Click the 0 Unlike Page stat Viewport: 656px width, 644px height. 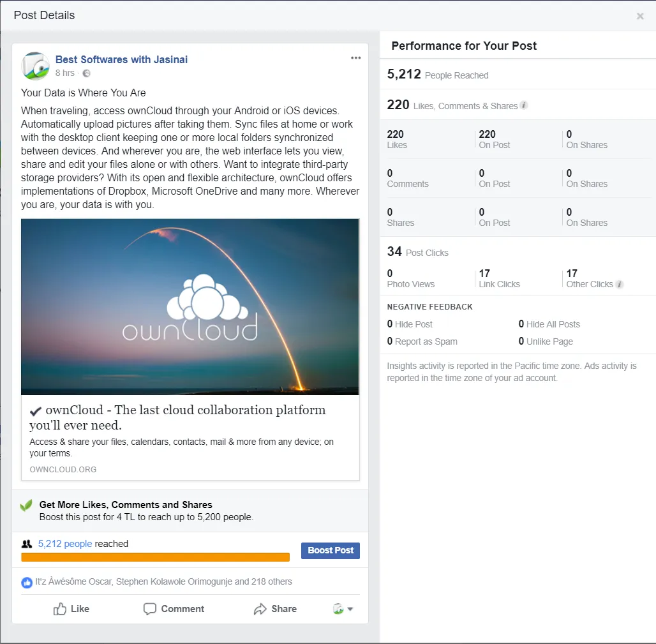[546, 341]
